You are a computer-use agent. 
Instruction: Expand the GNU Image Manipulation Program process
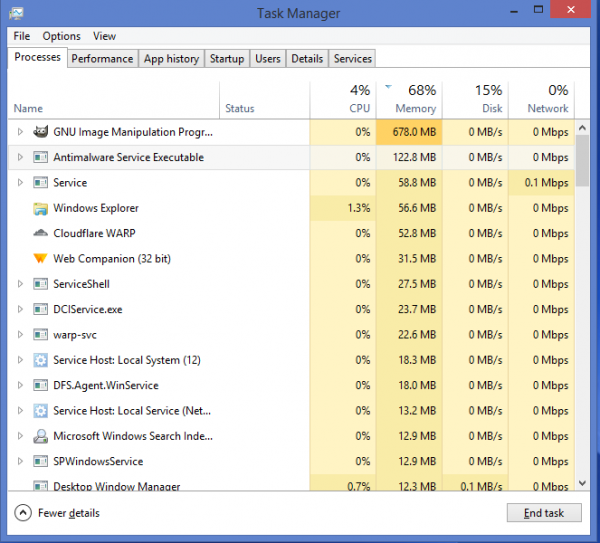(x=20, y=132)
